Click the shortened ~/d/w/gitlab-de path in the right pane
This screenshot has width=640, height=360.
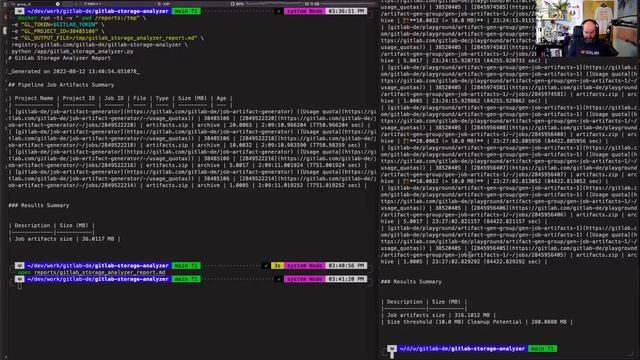click(462, 349)
